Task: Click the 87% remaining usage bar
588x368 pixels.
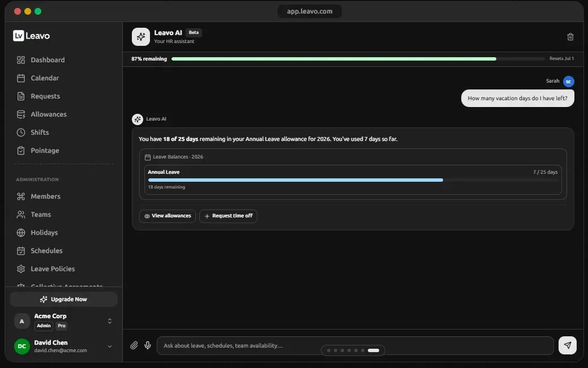Action: click(358, 59)
